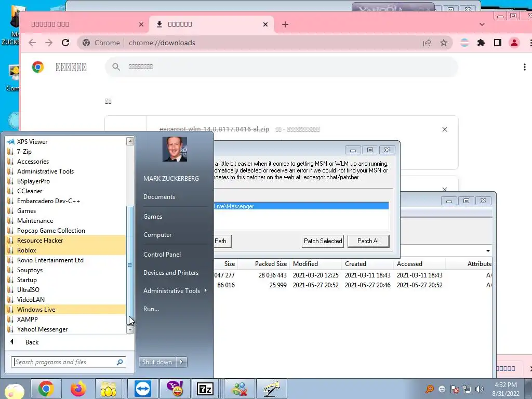
Task: Close the downloads tab
Action: pos(265,24)
